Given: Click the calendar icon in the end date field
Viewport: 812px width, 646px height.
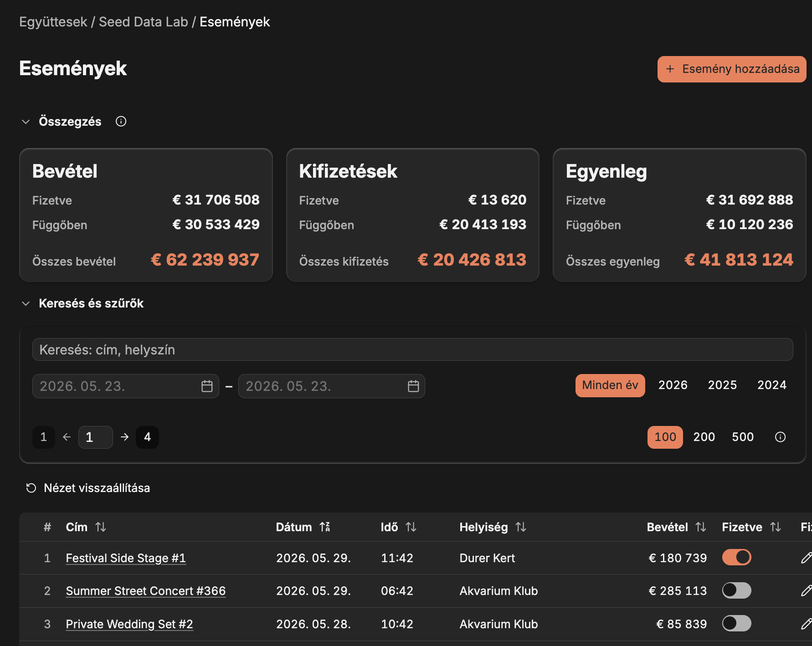Looking at the screenshot, I should click(x=413, y=386).
